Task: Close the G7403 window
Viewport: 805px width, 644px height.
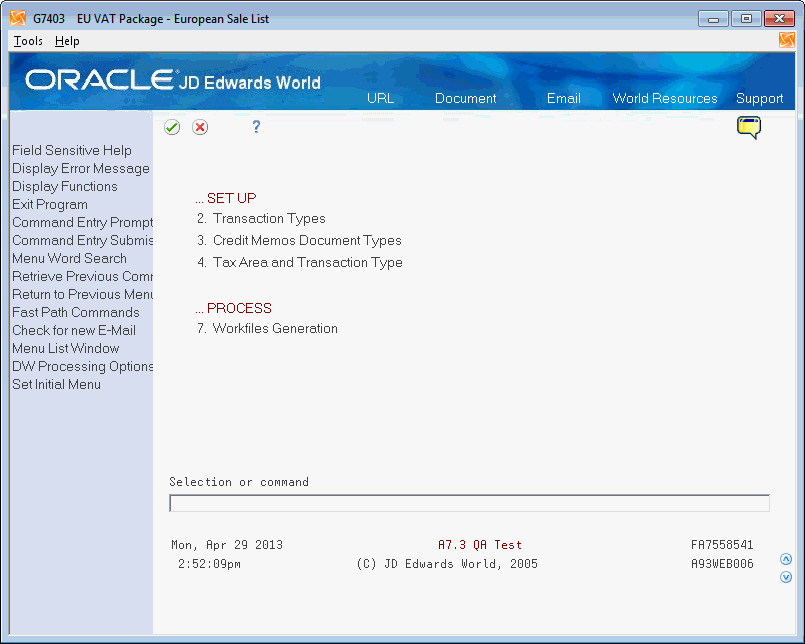Action: point(779,19)
